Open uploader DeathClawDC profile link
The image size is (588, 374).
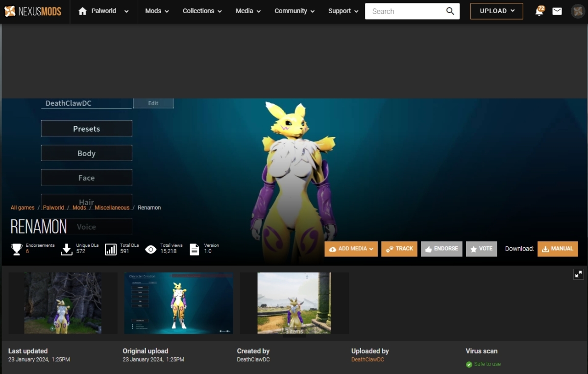(x=367, y=360)
